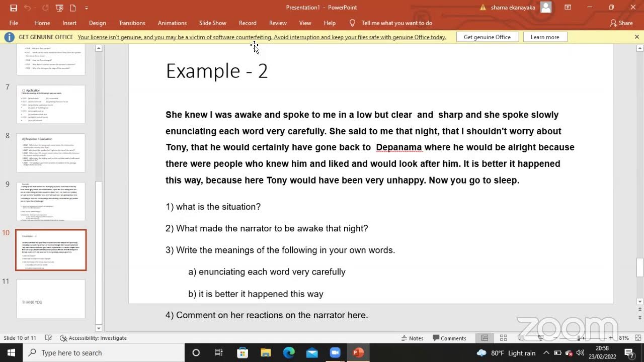Click Accessibility: Investigate in the status bar
Image resolution: width=644 pixels, height=362 pixels.
(x=93, y=338)
